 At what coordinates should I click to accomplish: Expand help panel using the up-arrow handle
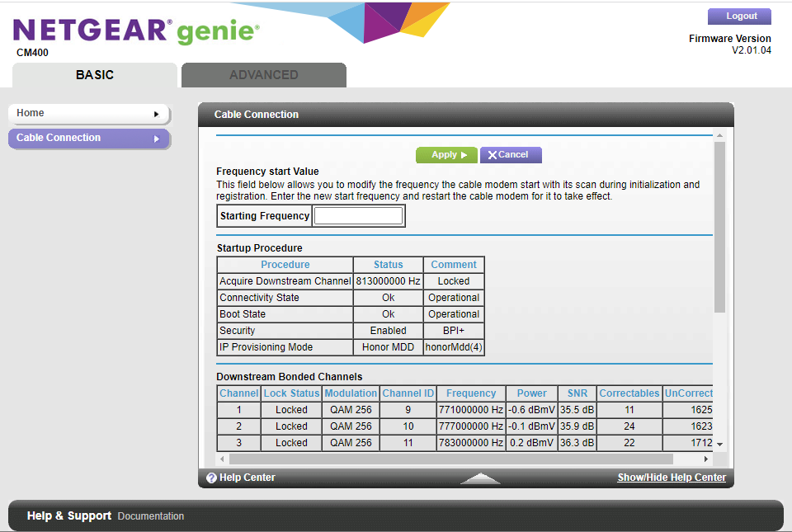480,478
